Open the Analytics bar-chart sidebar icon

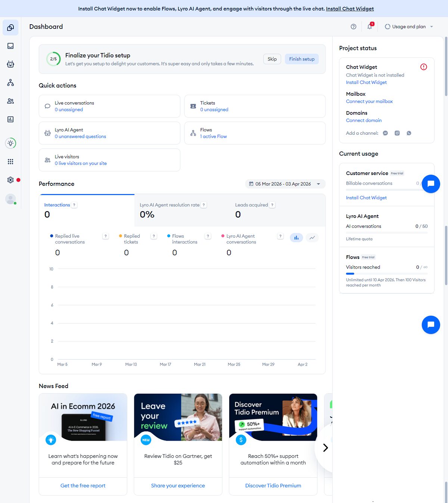10,119
